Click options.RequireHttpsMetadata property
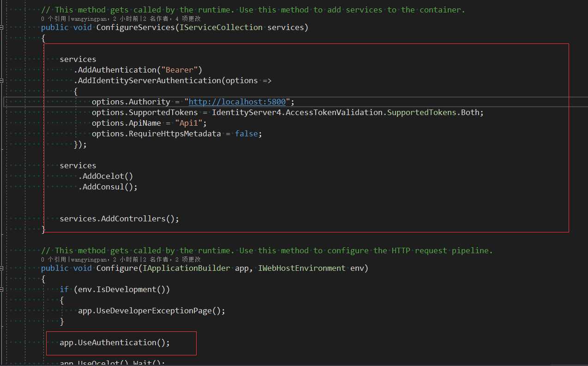The height and width of the screenshot is (366, 588). 156,134
